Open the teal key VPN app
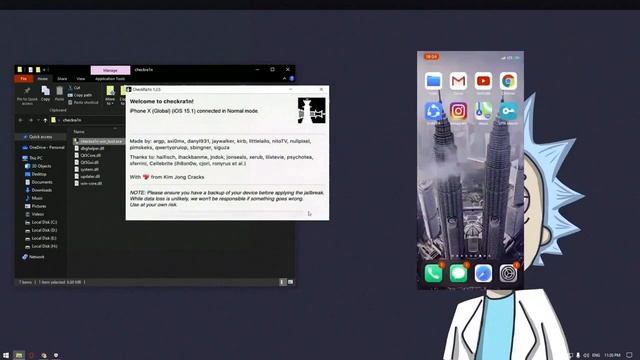Viewport: 640px width, 360px height. [508, 111]
